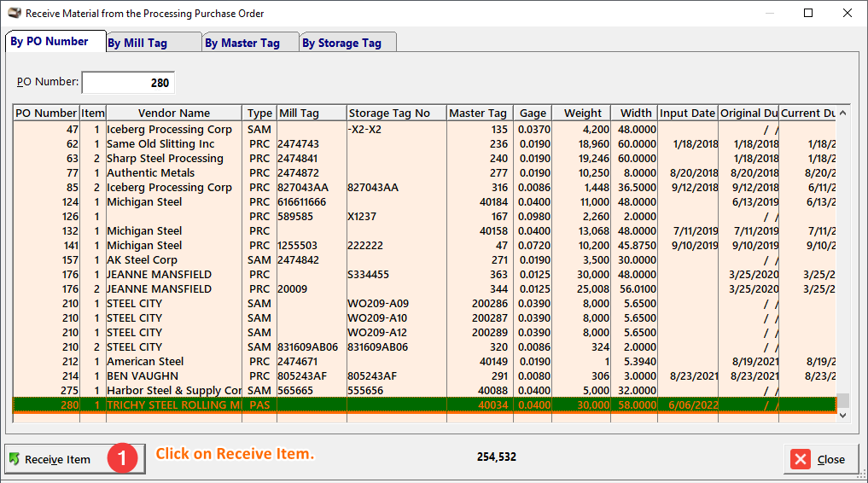The height and width of the screenshot is (483, 868).
Task: Click the red X icon on Close
Action: pos(801,459)
